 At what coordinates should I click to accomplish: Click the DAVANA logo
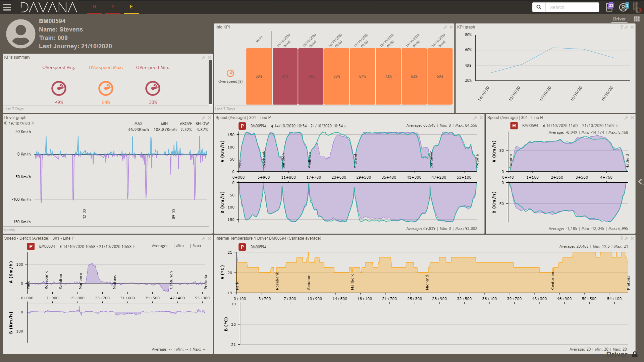(x=49, y=7)
